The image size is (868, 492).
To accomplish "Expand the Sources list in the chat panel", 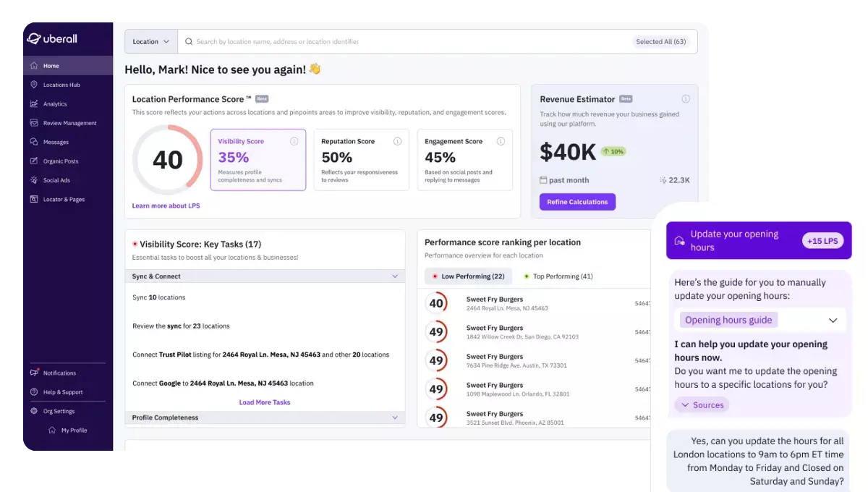I will click(701, 404).
